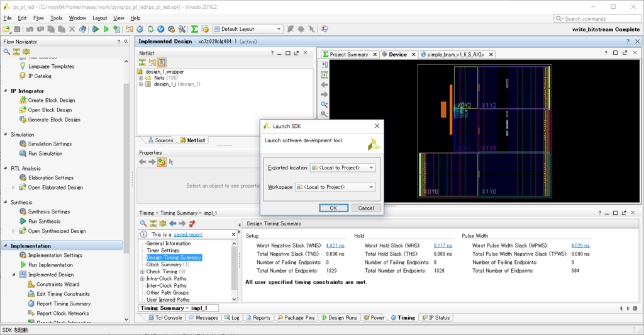Click the Device view back arrow icon
644x335 pixels.
point(324,84)
